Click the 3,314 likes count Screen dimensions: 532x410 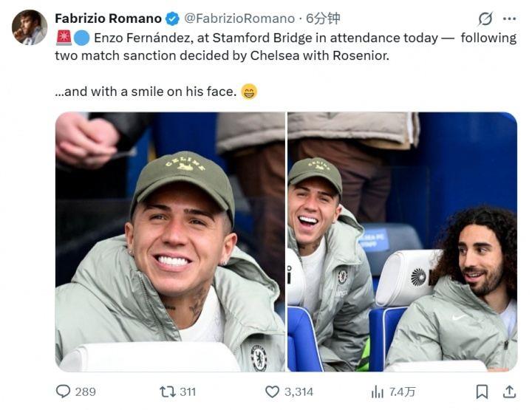coord(299,392)
